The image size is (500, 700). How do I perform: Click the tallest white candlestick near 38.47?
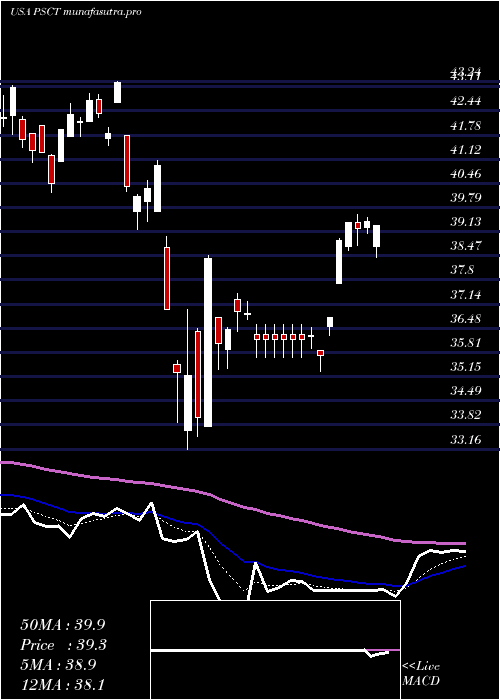point(208,342)
